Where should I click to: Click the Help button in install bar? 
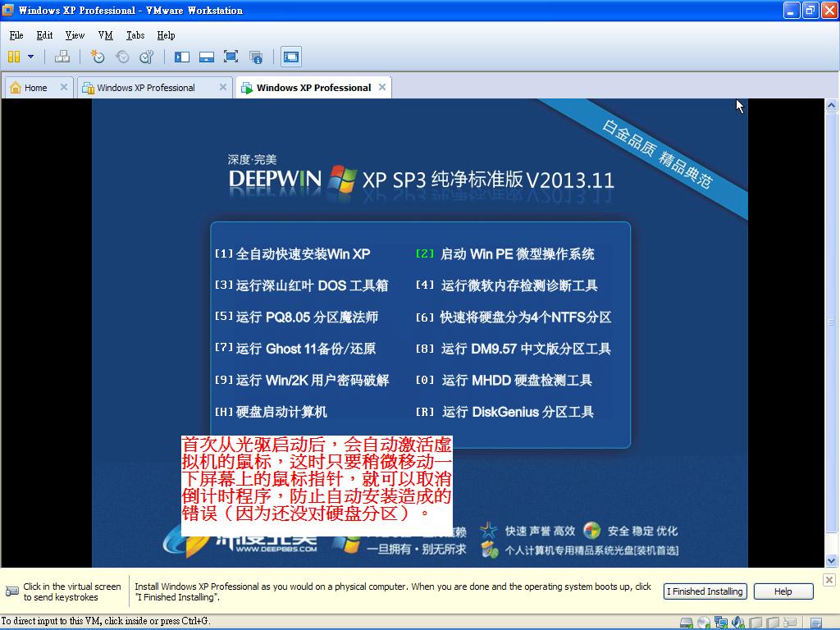783,591
